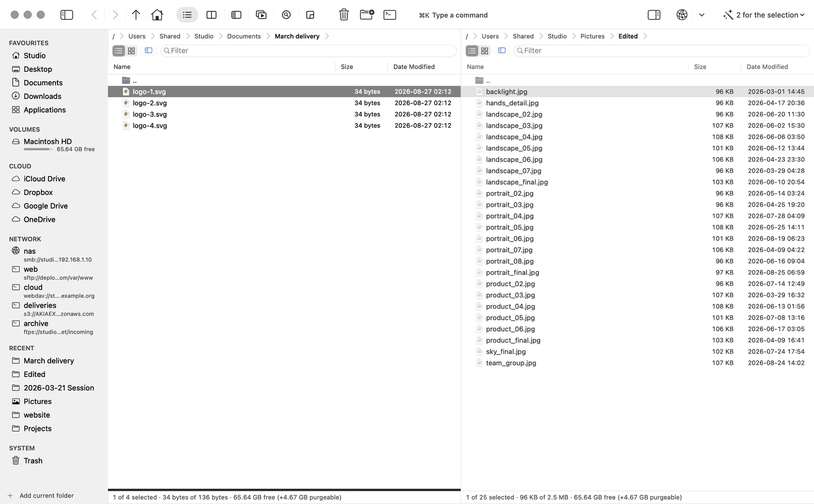The width and height of the screenshot is (814, 504).
Task: Open Applications in Favourites sidebar
Action: coord(45,110)
